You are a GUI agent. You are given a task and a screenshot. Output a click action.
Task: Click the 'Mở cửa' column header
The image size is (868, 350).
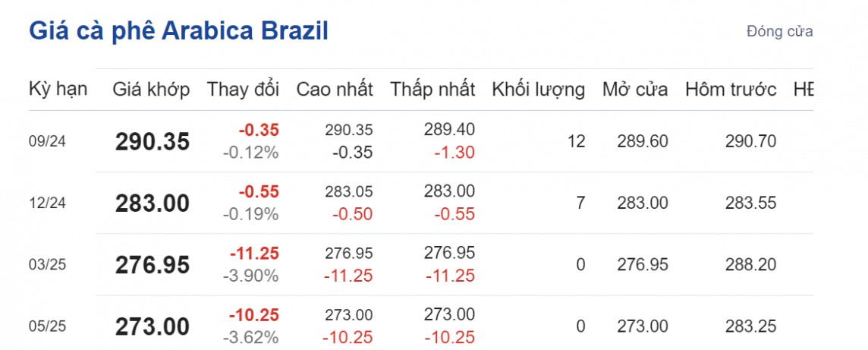tap(635, 90)
